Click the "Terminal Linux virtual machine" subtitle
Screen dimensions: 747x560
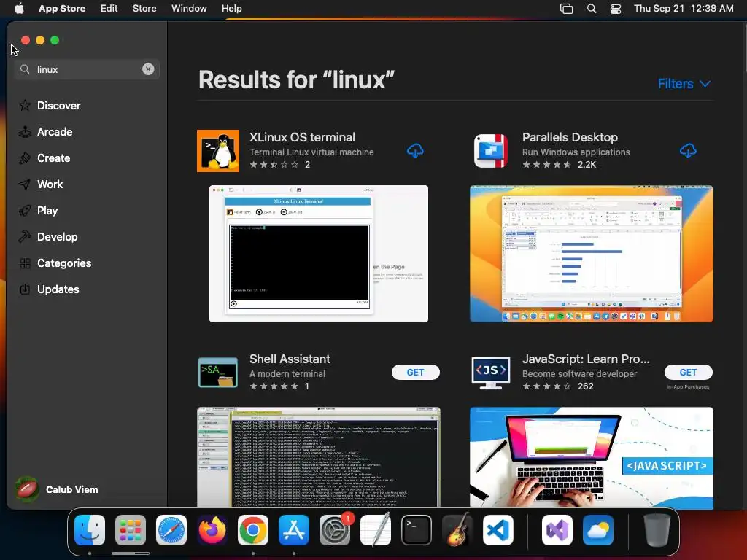[x=311, y=152]
